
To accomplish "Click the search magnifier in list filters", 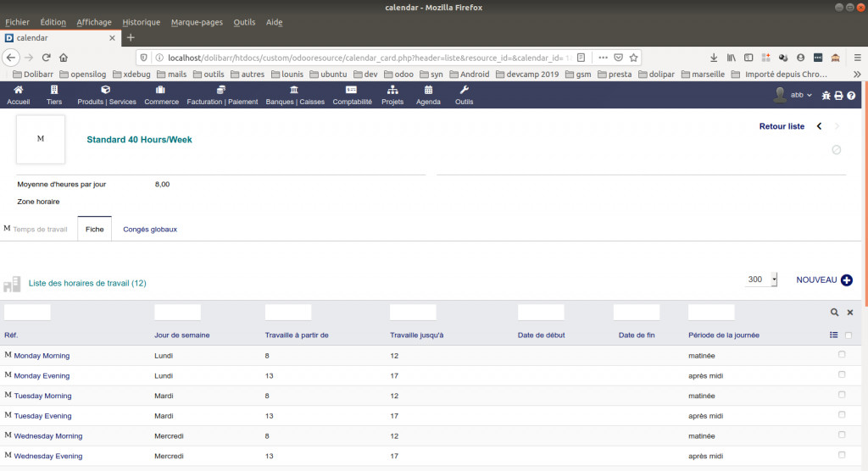I will [x=834, y=312].
